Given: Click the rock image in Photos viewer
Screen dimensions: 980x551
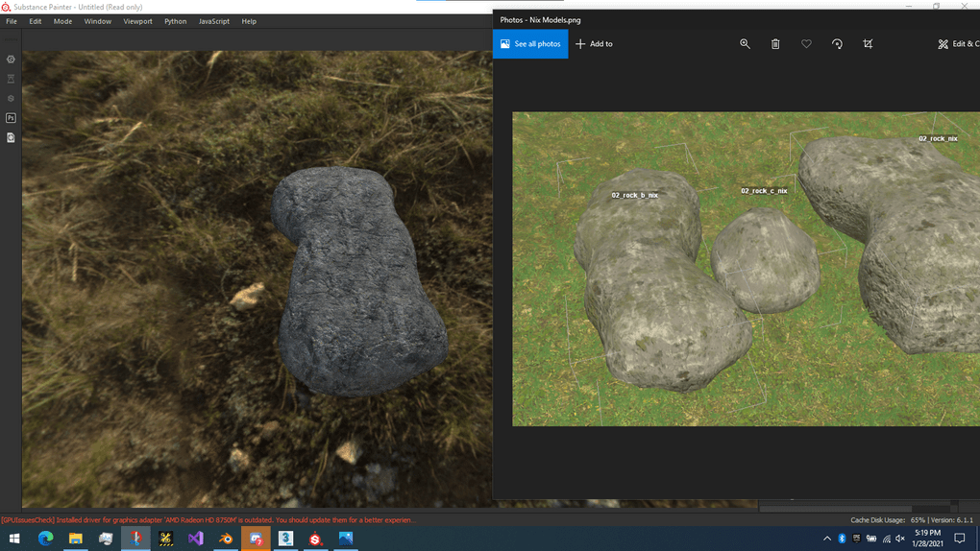Looking at the screenshot, I should [746, 269].
